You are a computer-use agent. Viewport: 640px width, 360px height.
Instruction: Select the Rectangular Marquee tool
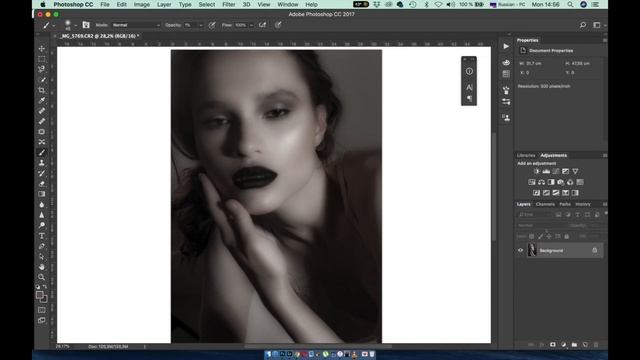[42, 59]
